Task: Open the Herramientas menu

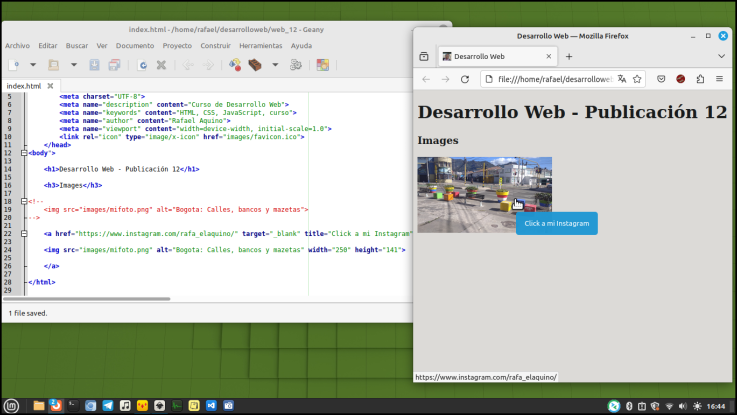Action: click(x=260, y=46)
